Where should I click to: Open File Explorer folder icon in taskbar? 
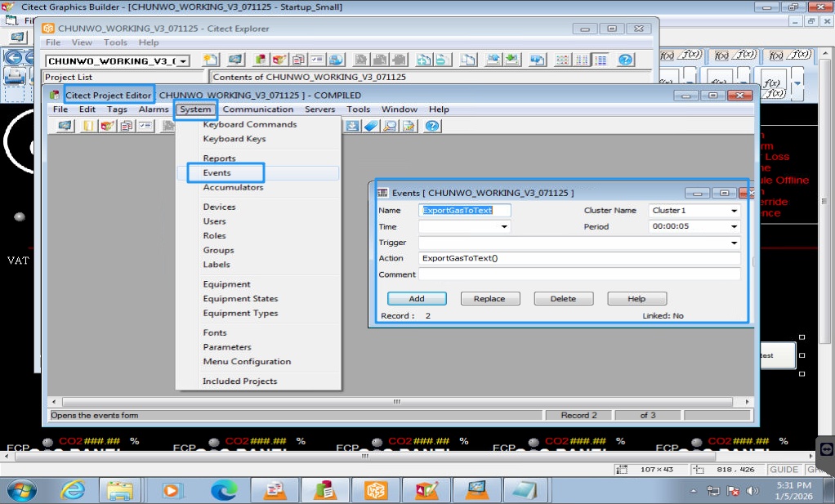click(121, 490)
